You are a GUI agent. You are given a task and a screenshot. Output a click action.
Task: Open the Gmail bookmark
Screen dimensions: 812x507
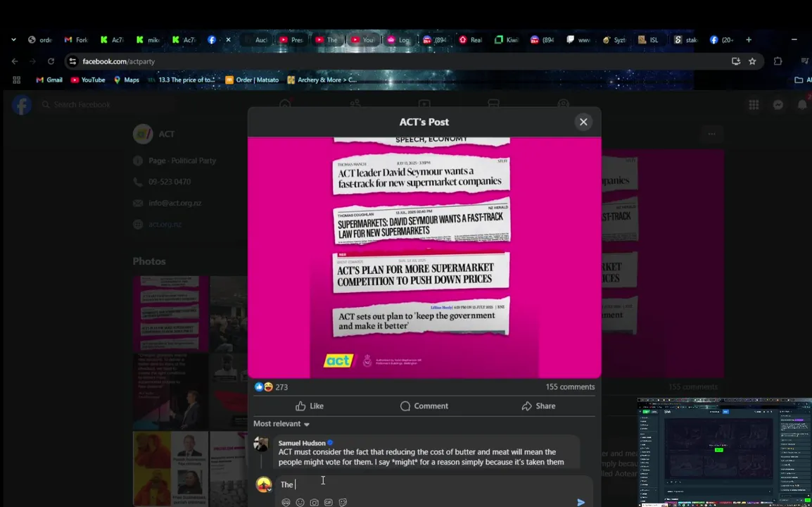pyautogui.click(x=49, y=80)
